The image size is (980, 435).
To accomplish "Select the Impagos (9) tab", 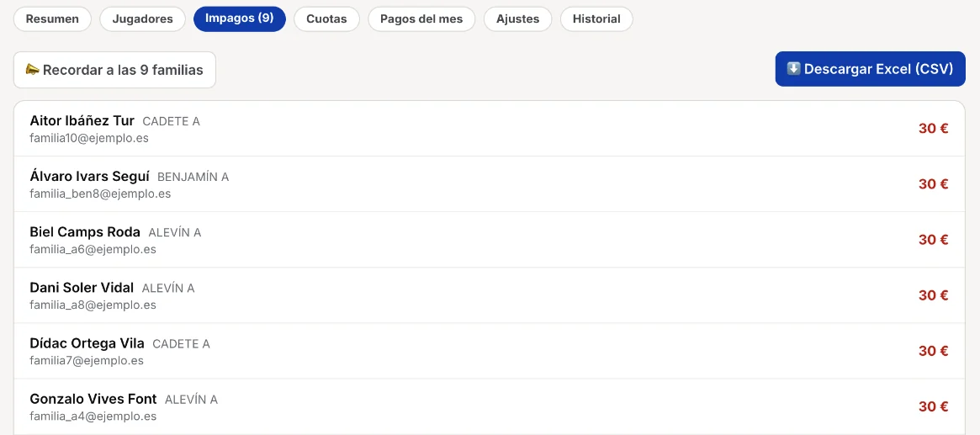I will 240,19.
